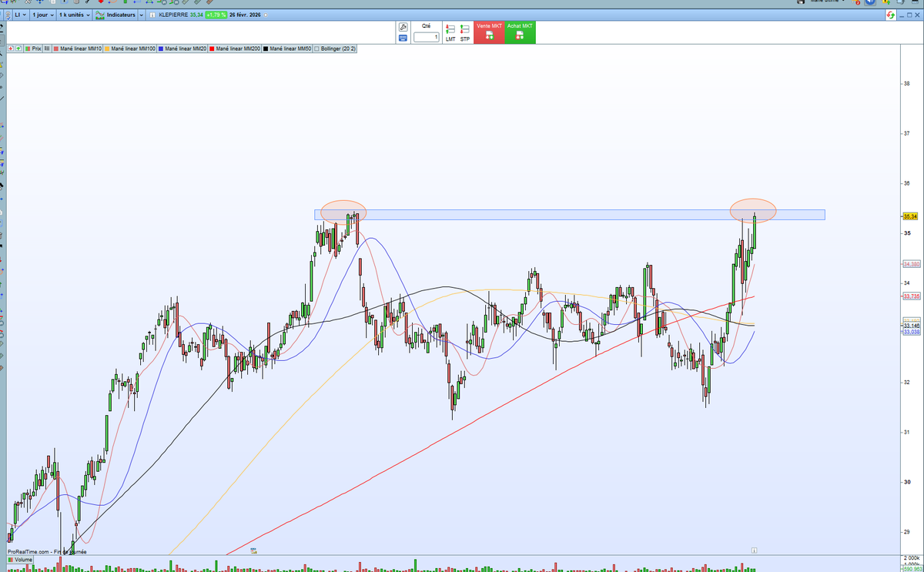Click the 26 févr. 2026 date
This screenshot has height=572, width=924.
[245, 15]
